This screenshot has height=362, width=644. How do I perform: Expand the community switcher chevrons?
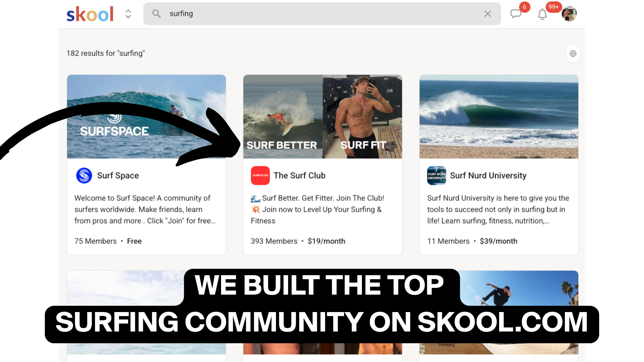pyautogui.click(x=128, y=14)
